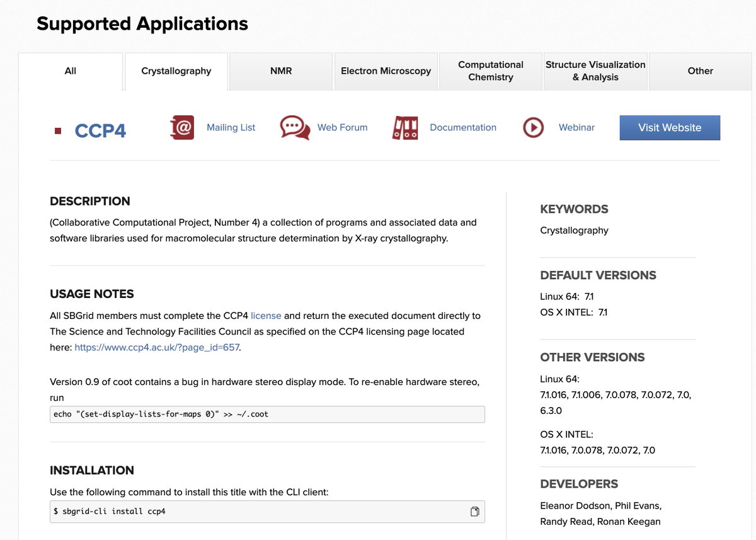
Task: Click the DEFAULT VERSIONS heading
Action: [x=598, y=275]
